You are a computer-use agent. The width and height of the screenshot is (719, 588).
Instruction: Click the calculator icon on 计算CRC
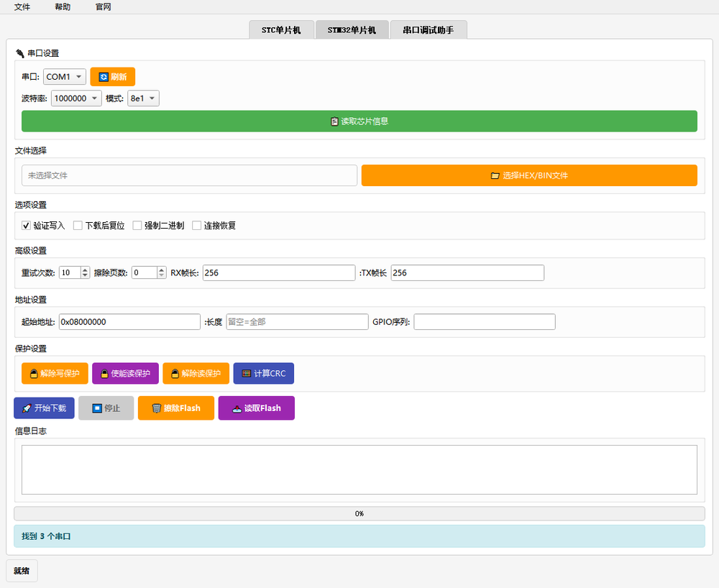click(247, 374)
